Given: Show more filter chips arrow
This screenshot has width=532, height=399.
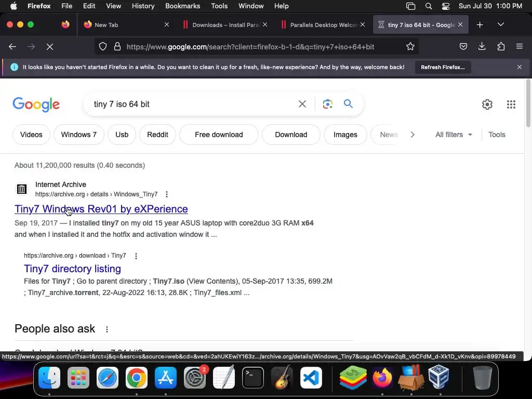Looking at the screenshot, I should [412, 135].
